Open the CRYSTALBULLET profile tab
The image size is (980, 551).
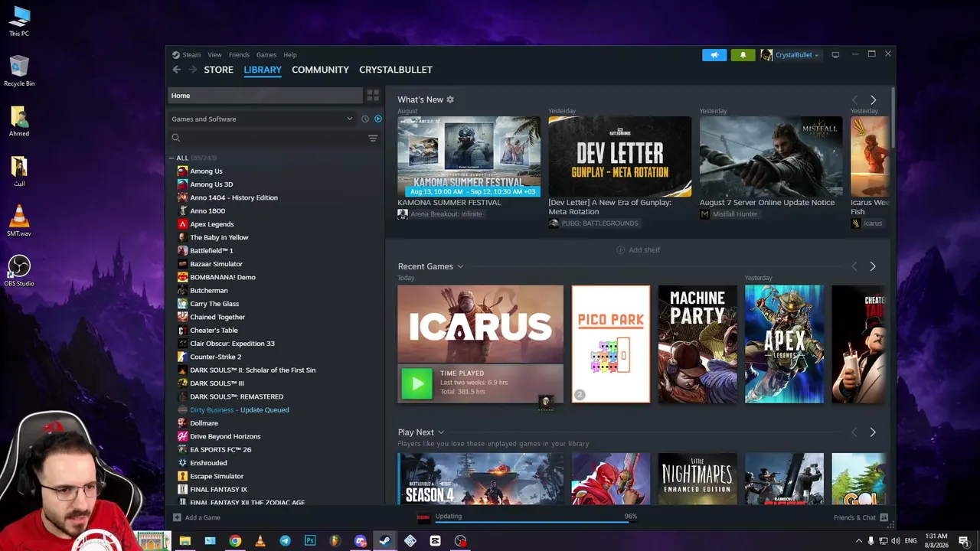[x=396, y=70]
